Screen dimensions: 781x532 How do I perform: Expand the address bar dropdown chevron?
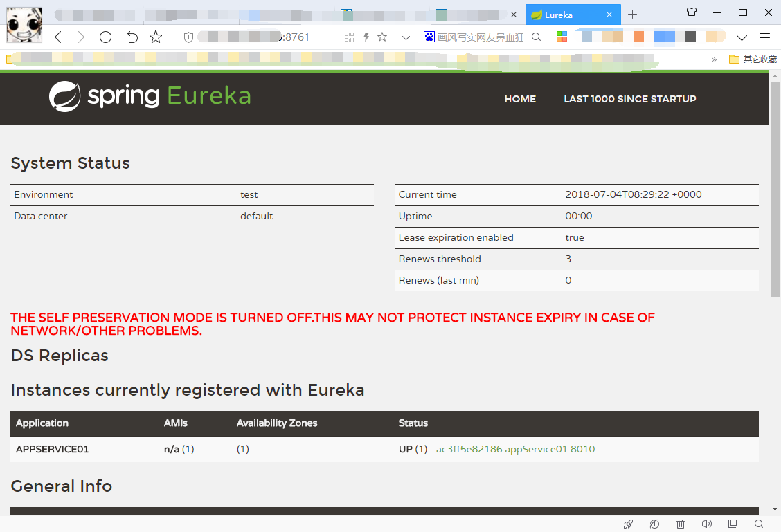click(406, 37)
